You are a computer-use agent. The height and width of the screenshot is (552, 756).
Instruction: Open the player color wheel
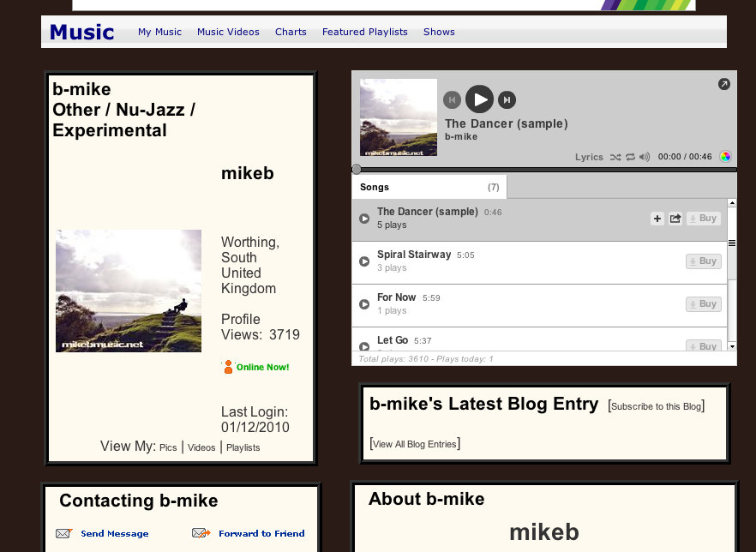tap(725, 157)
